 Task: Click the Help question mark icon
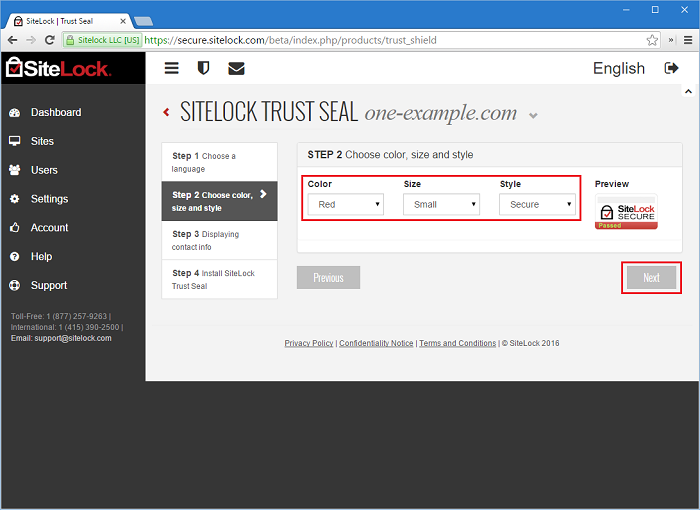point(15,256)
